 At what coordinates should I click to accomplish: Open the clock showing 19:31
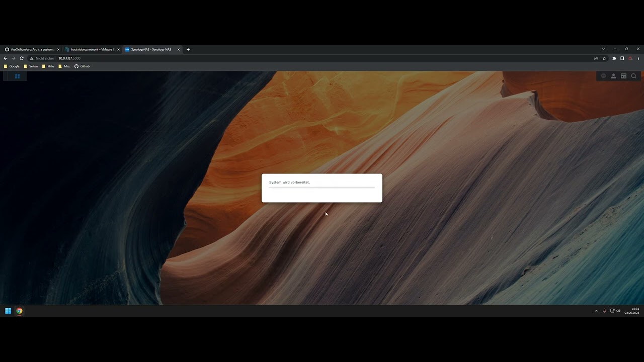click(632, 311)
